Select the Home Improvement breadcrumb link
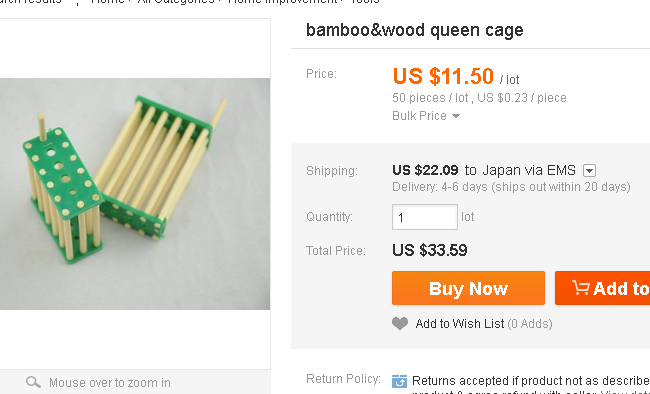 [x=283, y=1]
